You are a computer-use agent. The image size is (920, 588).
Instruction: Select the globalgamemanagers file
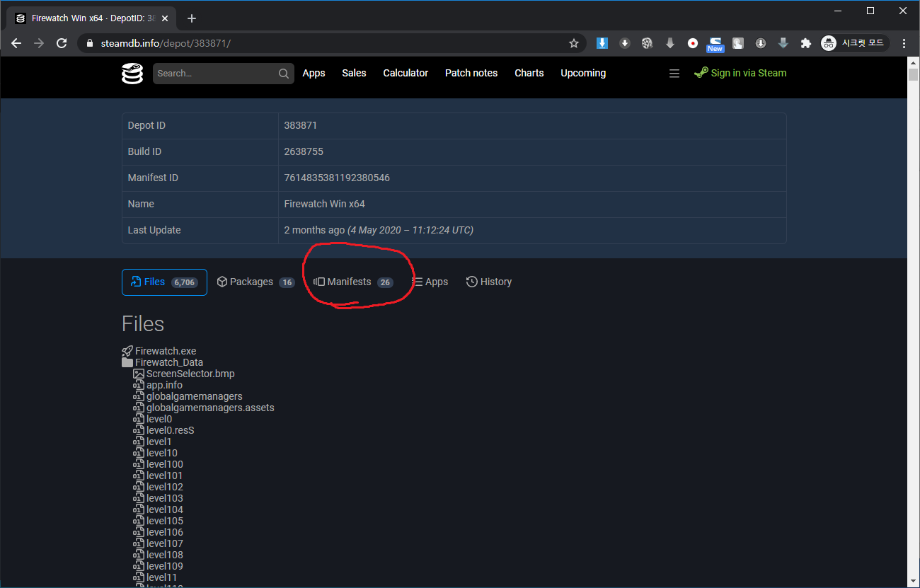(x=195, y=396)
